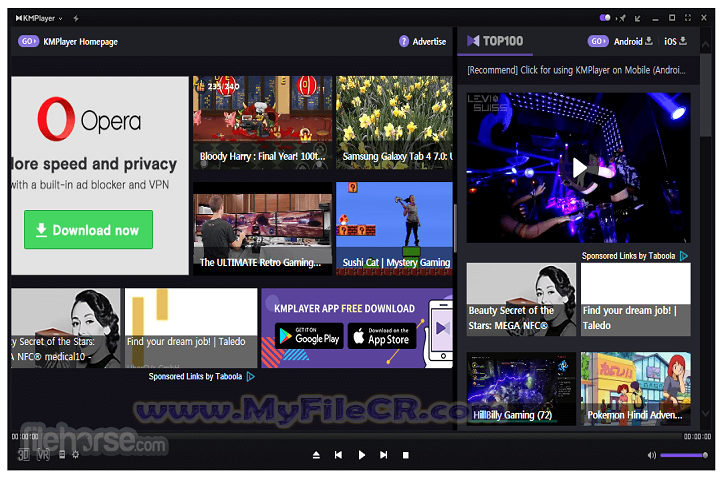Click GO button beside KMPlayer Homepage
This screenshot has height=480, width=720.
pyautogui.click(x=28, y=41)
